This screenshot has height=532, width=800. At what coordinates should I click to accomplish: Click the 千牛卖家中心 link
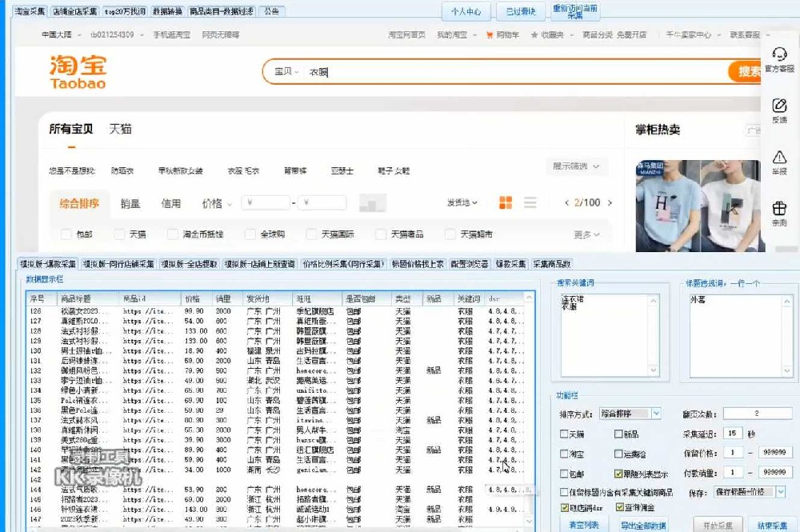tap(688, 34)
